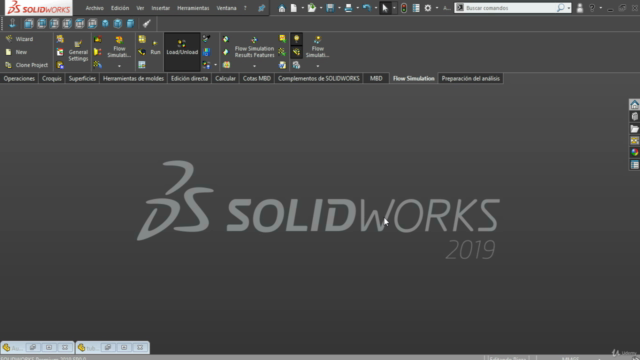Create a New Flow Simulation project

[16, 52]
